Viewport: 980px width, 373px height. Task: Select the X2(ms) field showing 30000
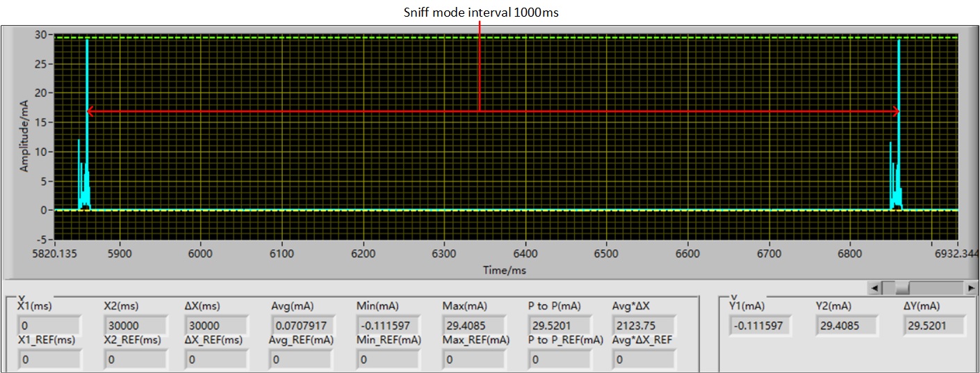point(135,326)
